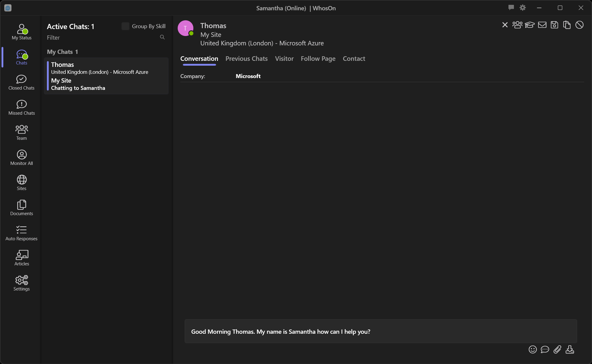
Task: Click the chat message input field
Action: pyautogui.click(x=380, y=331)
